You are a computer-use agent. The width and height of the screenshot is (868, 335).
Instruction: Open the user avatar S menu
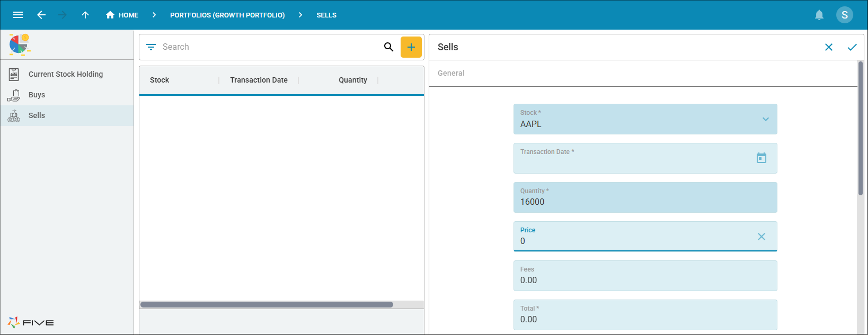(844, 15)
